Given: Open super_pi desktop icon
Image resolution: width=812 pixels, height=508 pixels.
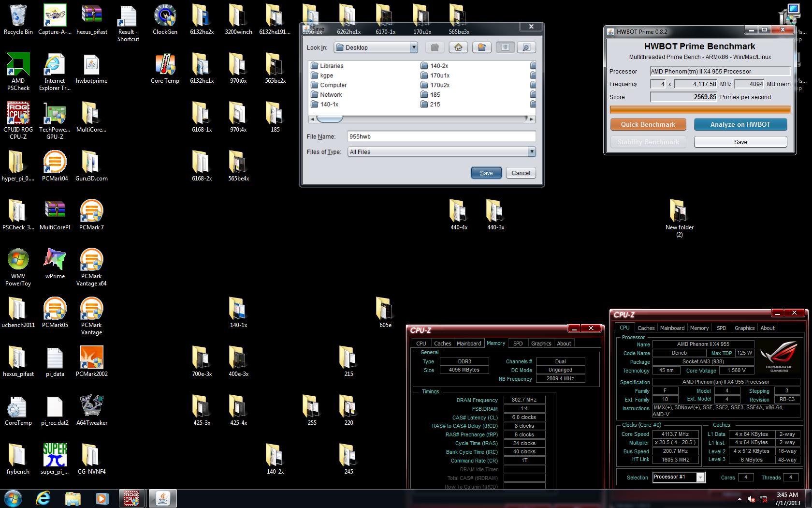Looking at the screenshot, I should click(x=55, y=459).
